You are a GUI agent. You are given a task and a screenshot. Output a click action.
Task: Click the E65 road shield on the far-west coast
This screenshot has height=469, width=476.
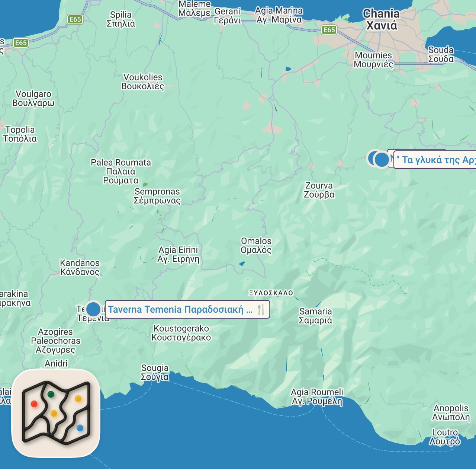click(x=21, y=43)
